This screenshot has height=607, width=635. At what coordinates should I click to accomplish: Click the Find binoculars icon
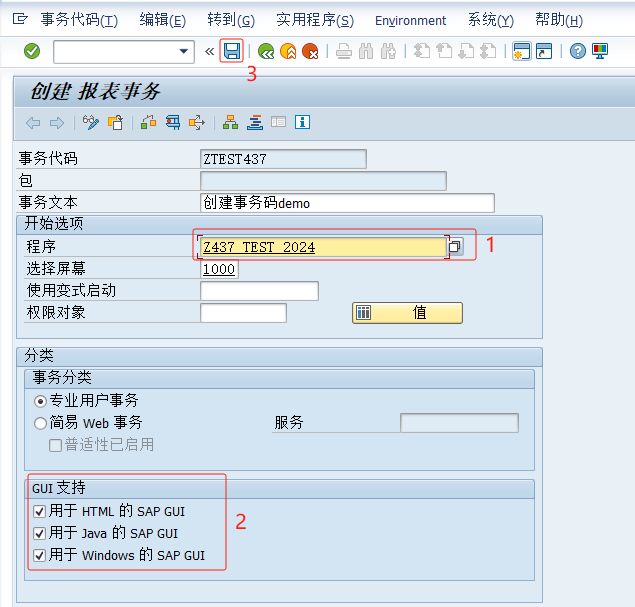(x=366, y=51)
